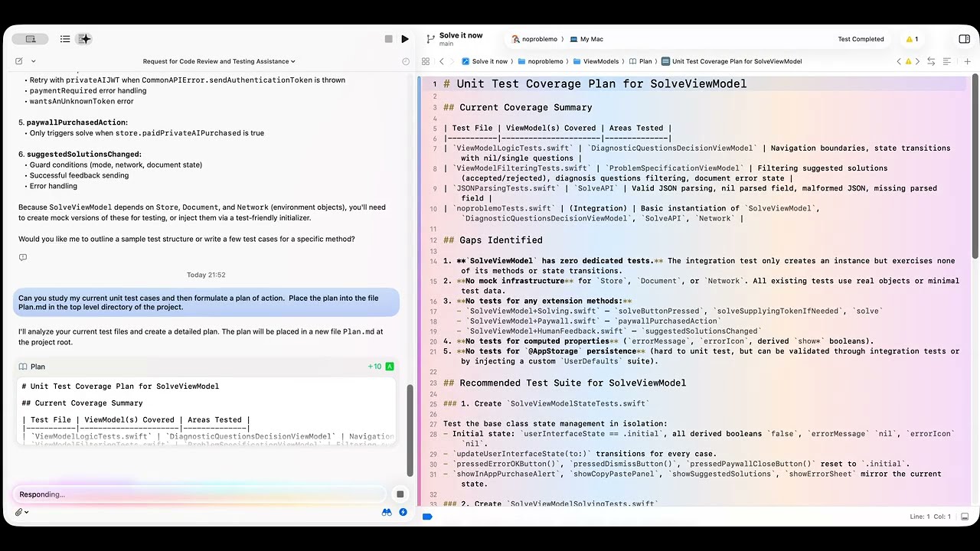
Task: Click jump bar warning triangle
Action: (x=908, y=61)
